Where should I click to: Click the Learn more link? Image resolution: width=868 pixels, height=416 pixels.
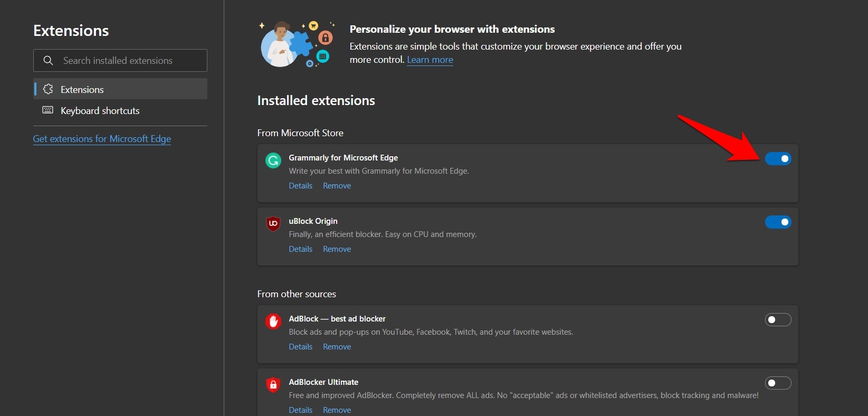(x=430, y=60)
